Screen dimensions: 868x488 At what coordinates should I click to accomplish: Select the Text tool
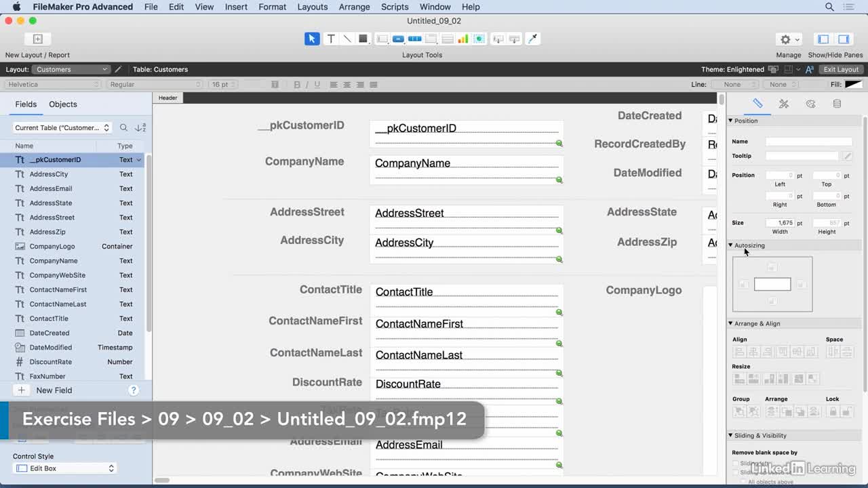331,39
